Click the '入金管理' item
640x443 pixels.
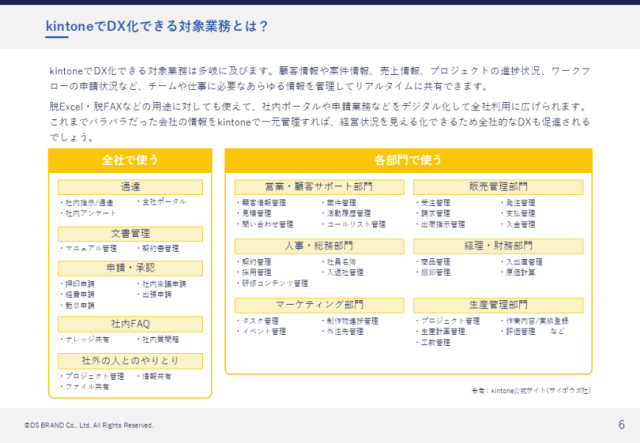(x=520, y=224)
